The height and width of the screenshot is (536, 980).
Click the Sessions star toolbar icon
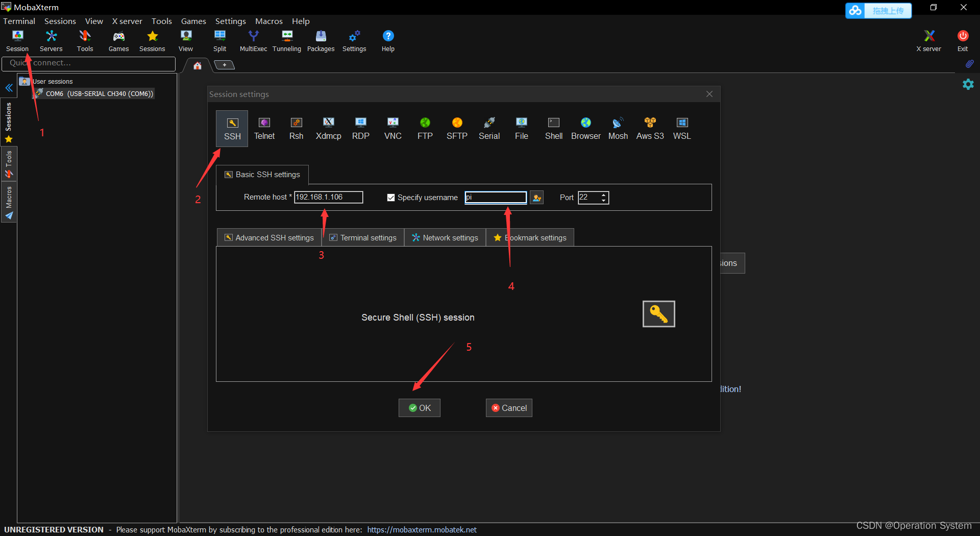152,41
